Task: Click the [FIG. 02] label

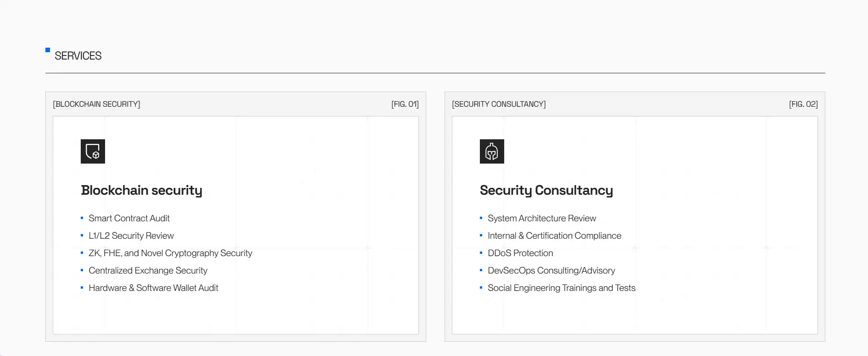Action: (803, 104)
